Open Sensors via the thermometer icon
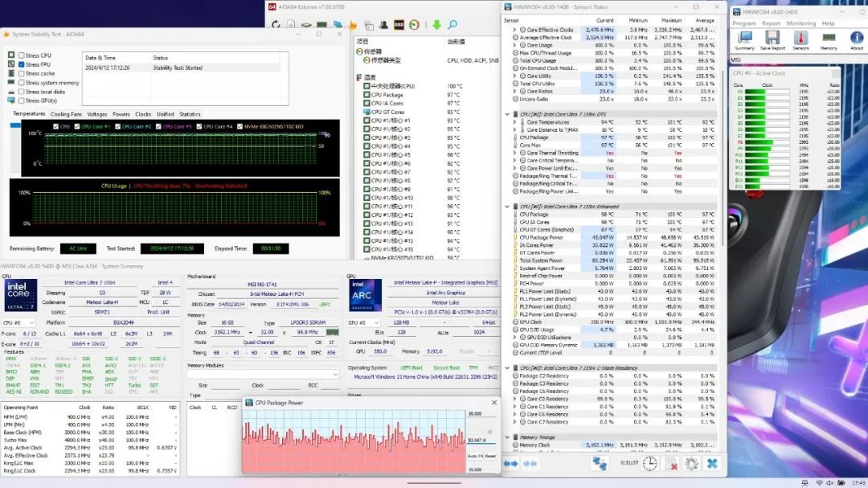Image resolution: width=868 pixels, height=488 pixels. [x=800, y=39]
